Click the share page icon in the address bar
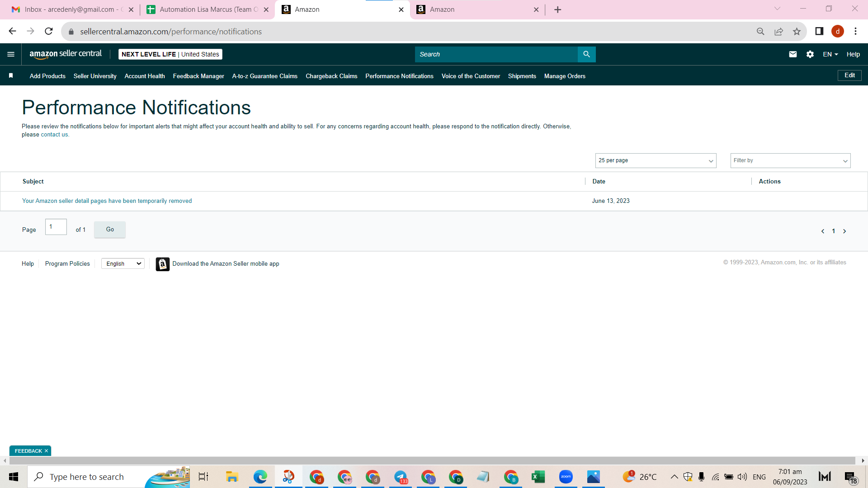 778,31
